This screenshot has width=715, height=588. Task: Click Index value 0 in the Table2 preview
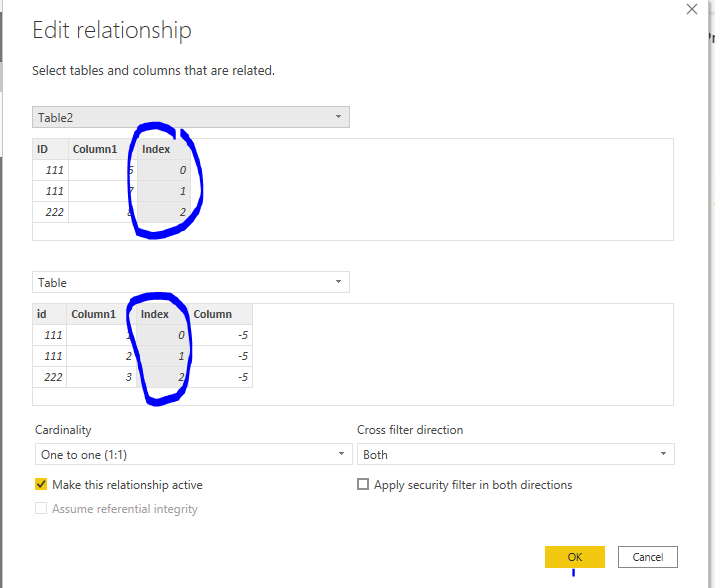click(164, 170)
